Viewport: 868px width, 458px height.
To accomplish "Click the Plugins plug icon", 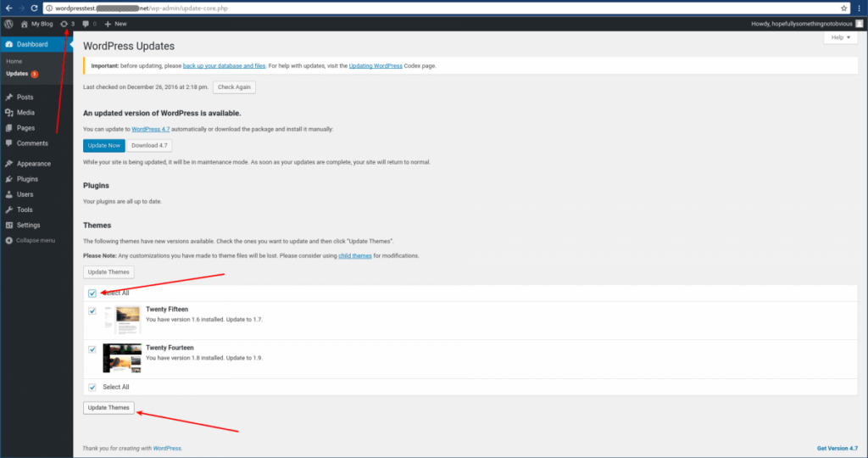I will [8, 179].
